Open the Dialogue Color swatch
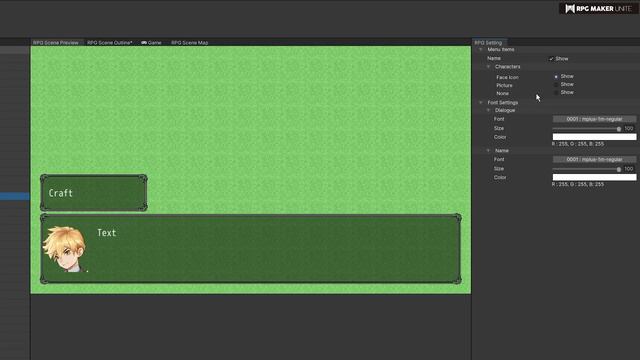The image size is (640, 360). point(594,137)
